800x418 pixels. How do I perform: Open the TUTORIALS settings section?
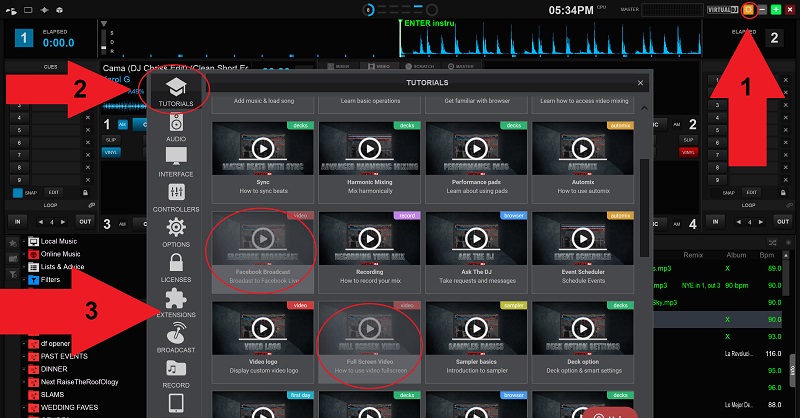[176, 92]
